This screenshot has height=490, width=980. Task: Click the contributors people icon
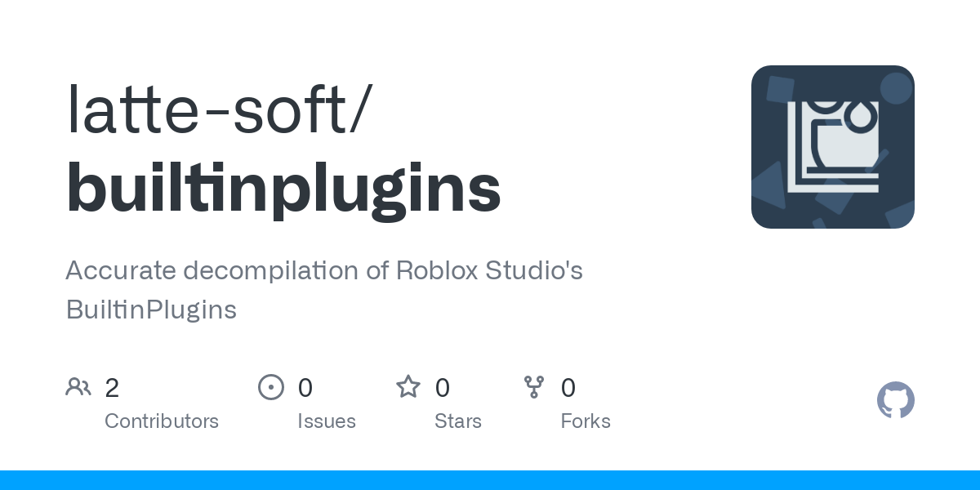pyautogui.click(x=78, y=386)
